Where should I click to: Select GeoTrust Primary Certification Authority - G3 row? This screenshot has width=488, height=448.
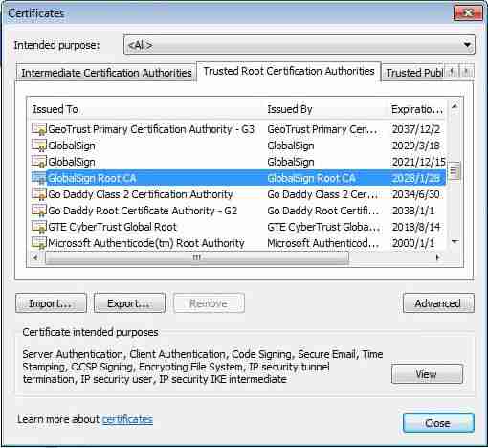pyautogui.click(x=237, y=129)
